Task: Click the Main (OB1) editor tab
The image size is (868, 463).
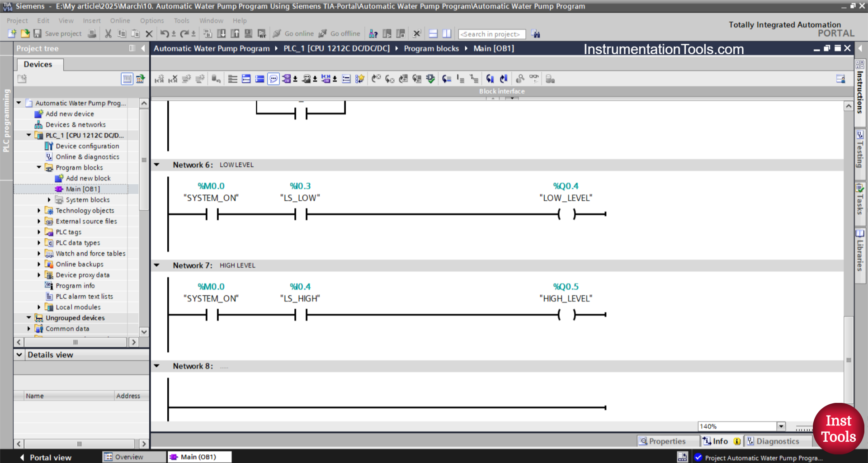Action: (199, 457)
